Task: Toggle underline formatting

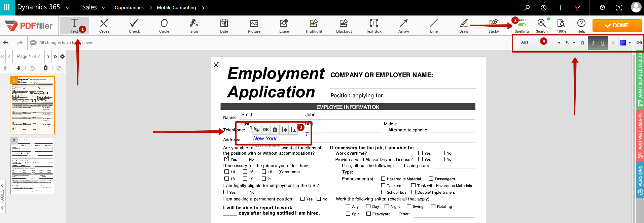Action: coord(603,43)
